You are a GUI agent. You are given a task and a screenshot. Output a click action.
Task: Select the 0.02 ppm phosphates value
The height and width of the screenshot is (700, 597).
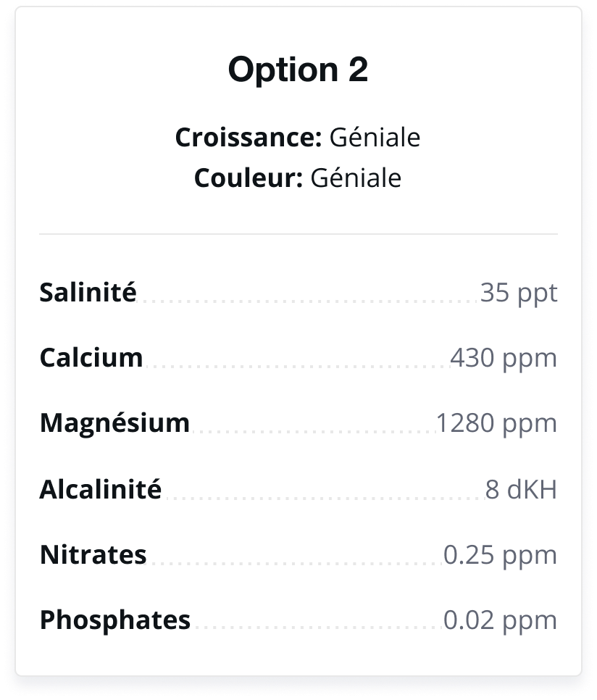pos(500,621)
